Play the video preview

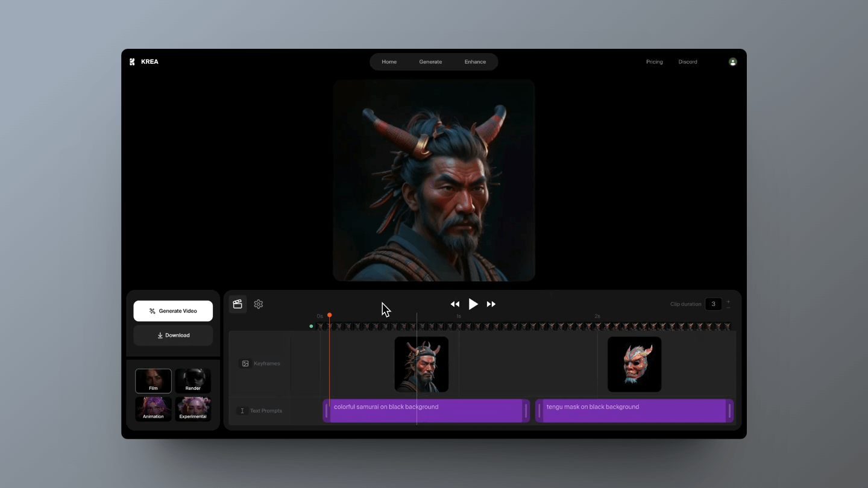(x=473, y=304)
